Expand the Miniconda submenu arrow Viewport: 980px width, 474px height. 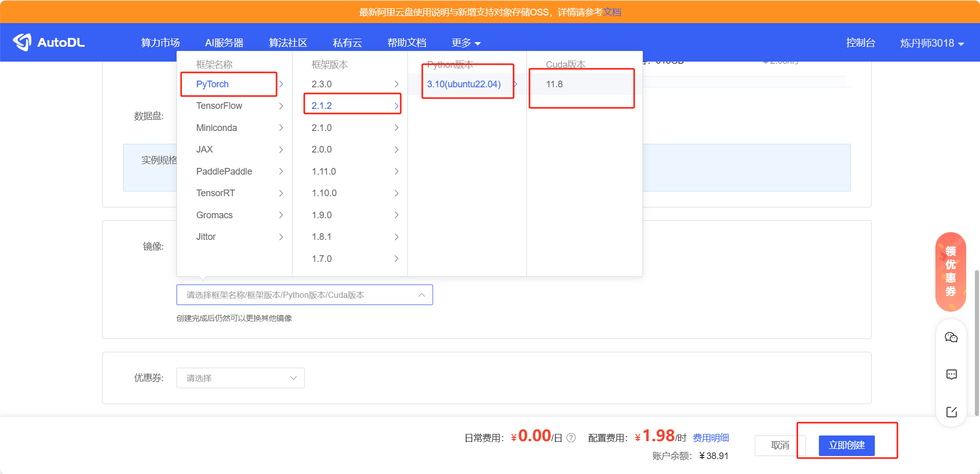point(281,127)
